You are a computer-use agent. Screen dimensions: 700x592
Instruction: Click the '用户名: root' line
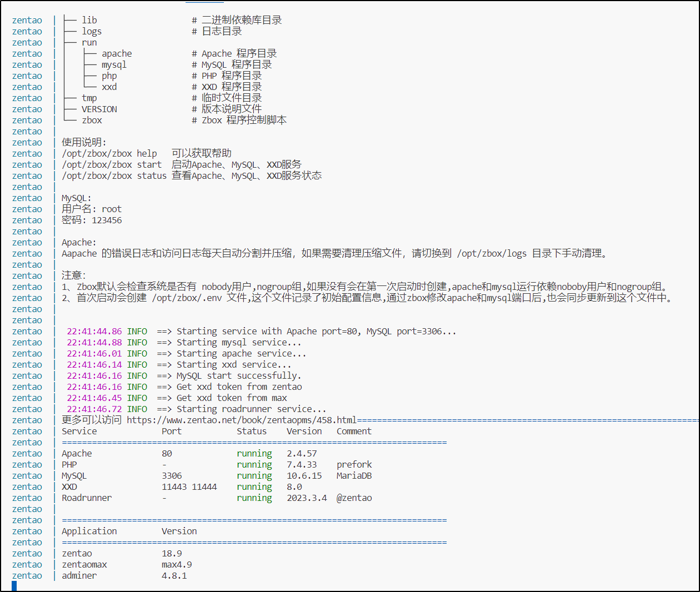92,209
